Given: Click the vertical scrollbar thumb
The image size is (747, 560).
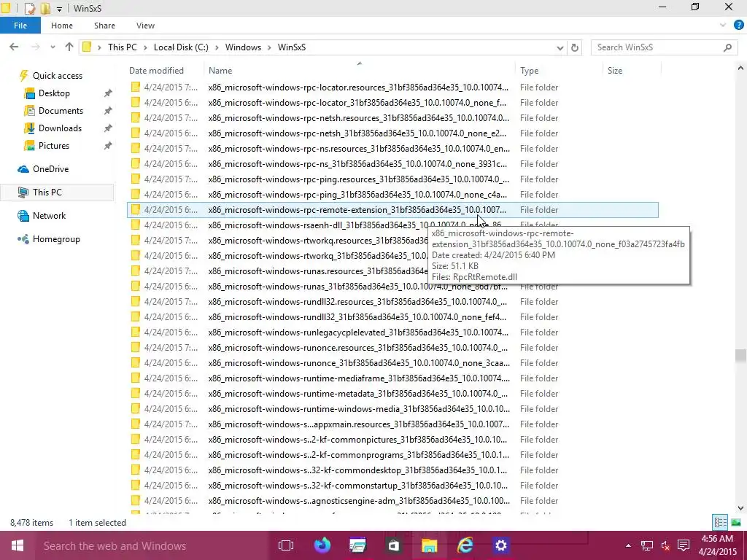Looking at the screenshot, I should [x=740, y=355].
